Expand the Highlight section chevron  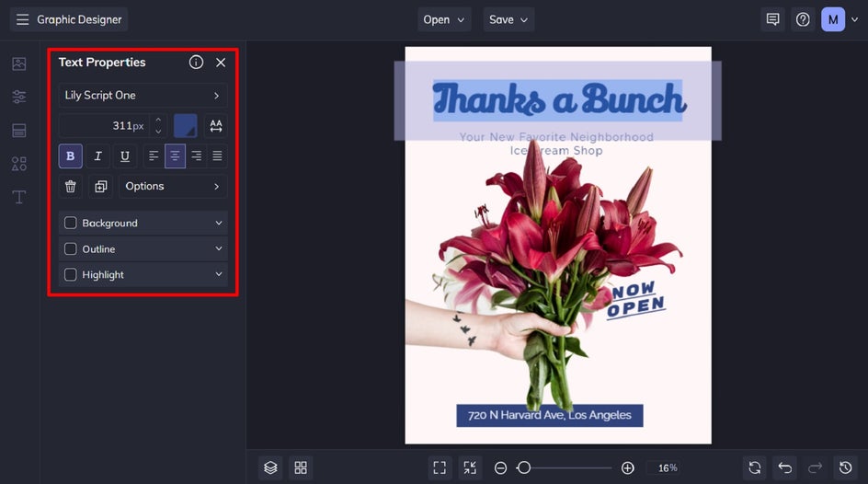pyautogui.click(x=219, y=275)
